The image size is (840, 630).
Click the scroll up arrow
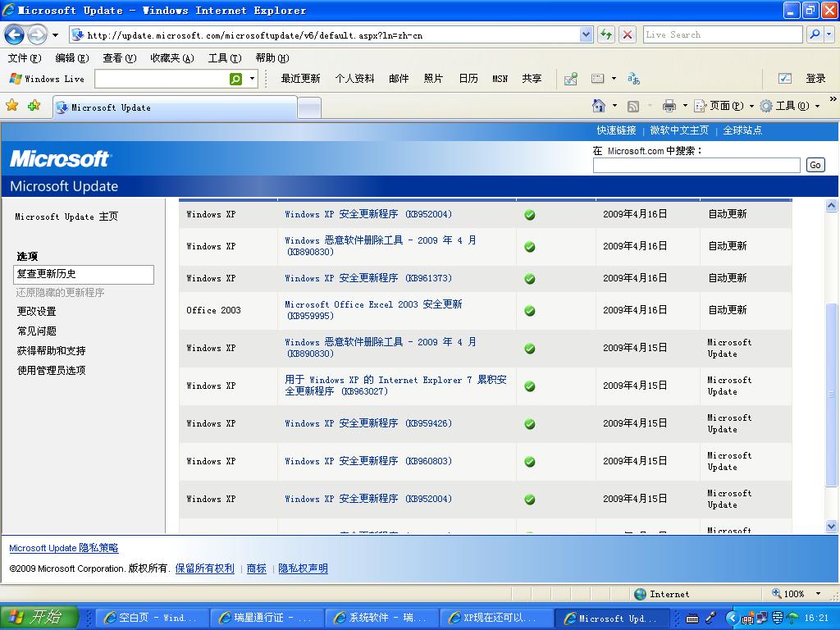832,205
